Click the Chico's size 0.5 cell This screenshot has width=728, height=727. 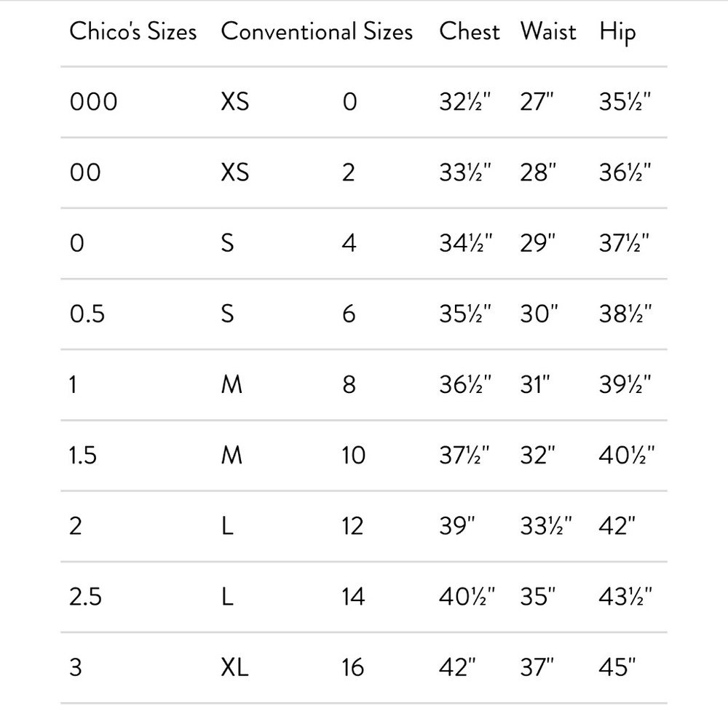click(x=87, y=314)
